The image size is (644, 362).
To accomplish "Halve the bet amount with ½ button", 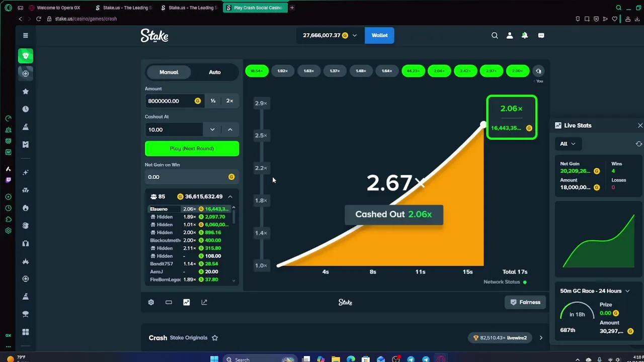I will click(213, 101).
